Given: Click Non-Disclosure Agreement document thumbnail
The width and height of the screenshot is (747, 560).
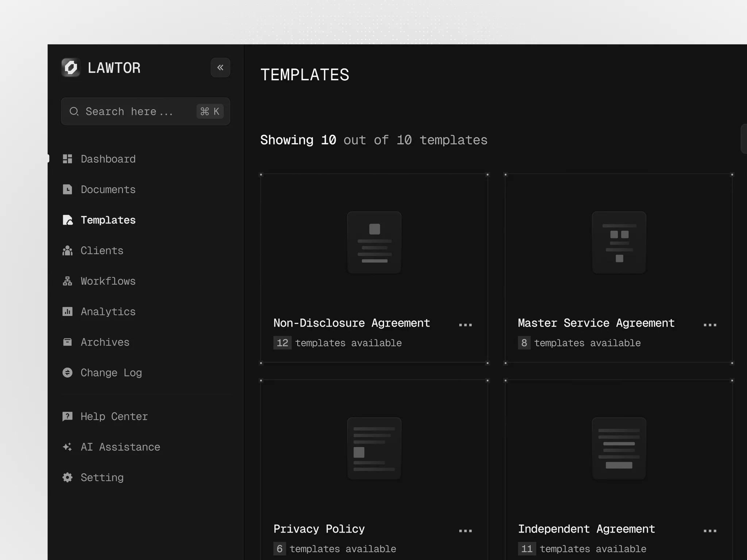Looking at the screenshot, I should click(374, 242).
